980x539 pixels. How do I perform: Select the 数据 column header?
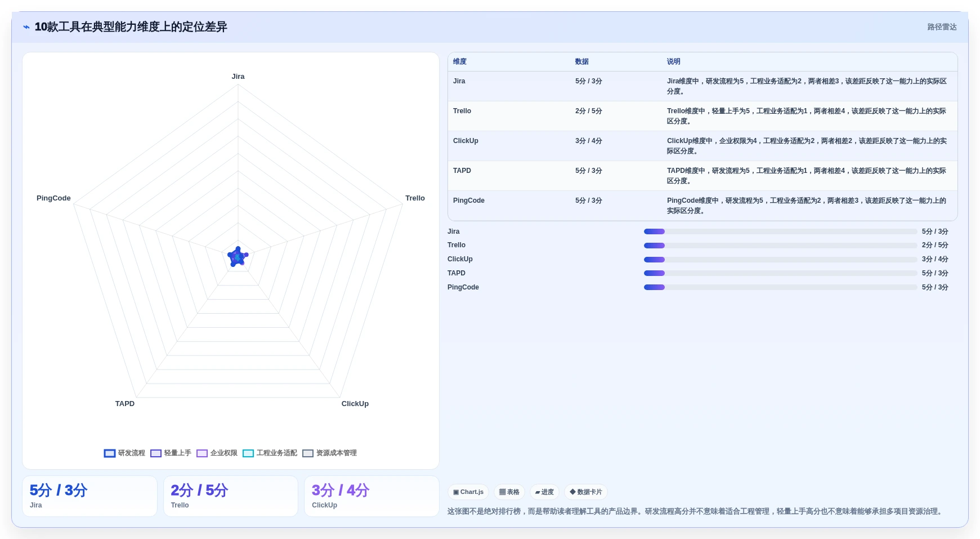coord(581,61)
